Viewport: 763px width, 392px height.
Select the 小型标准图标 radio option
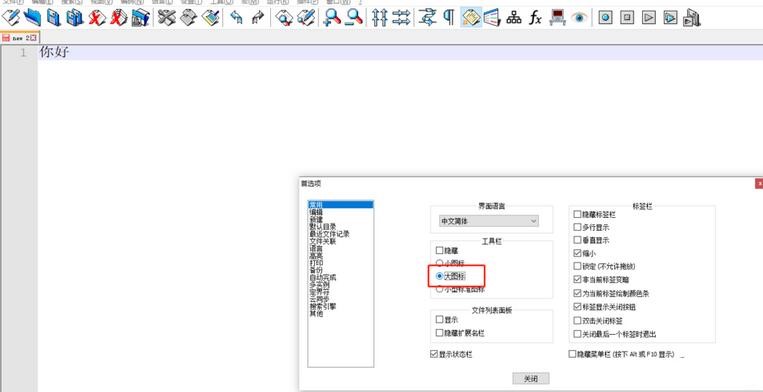point(440,289)
